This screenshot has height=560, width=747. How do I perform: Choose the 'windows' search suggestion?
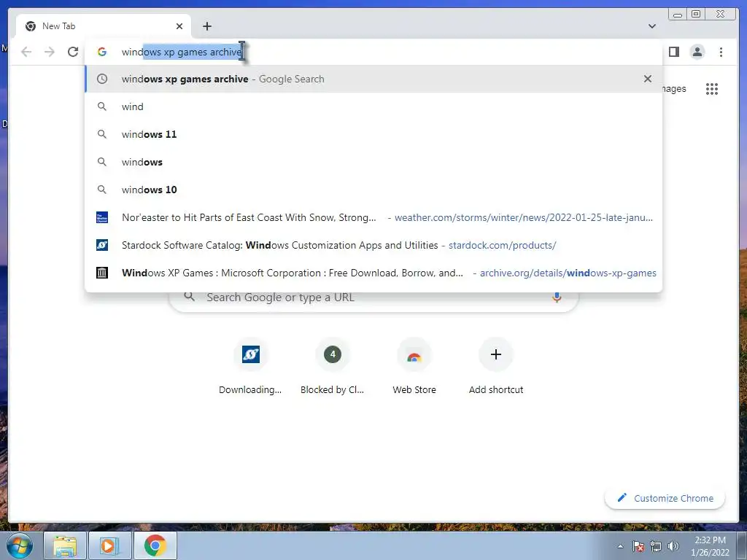click(x=373, y=162)
